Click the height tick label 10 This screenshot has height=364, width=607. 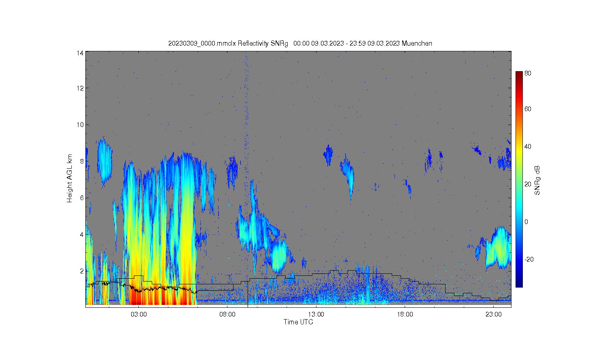point(81,125)
